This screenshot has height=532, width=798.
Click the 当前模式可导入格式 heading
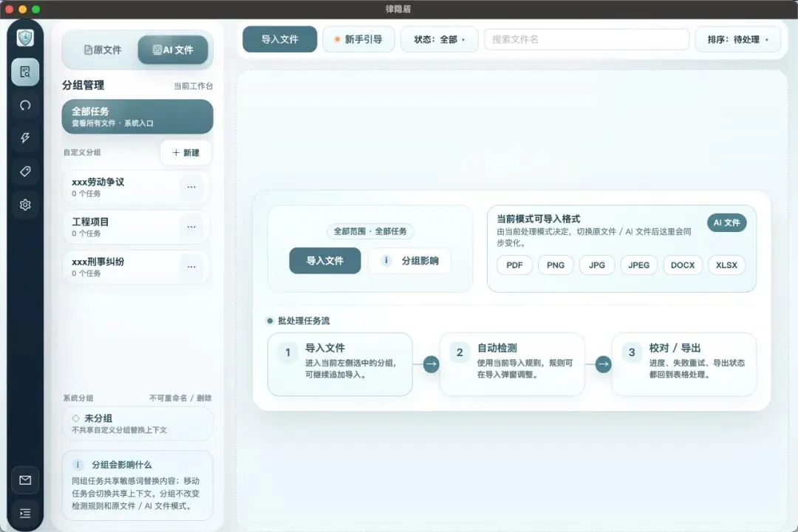pos(539,219)
